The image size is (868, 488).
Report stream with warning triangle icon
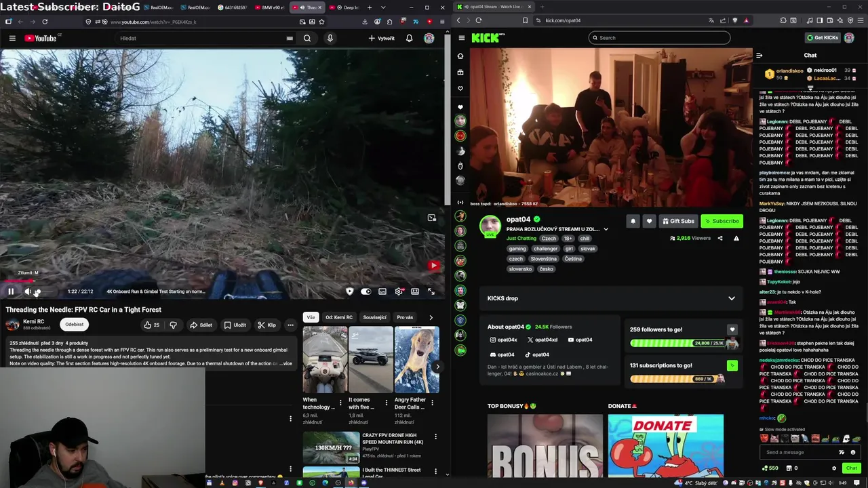[736, 238]
